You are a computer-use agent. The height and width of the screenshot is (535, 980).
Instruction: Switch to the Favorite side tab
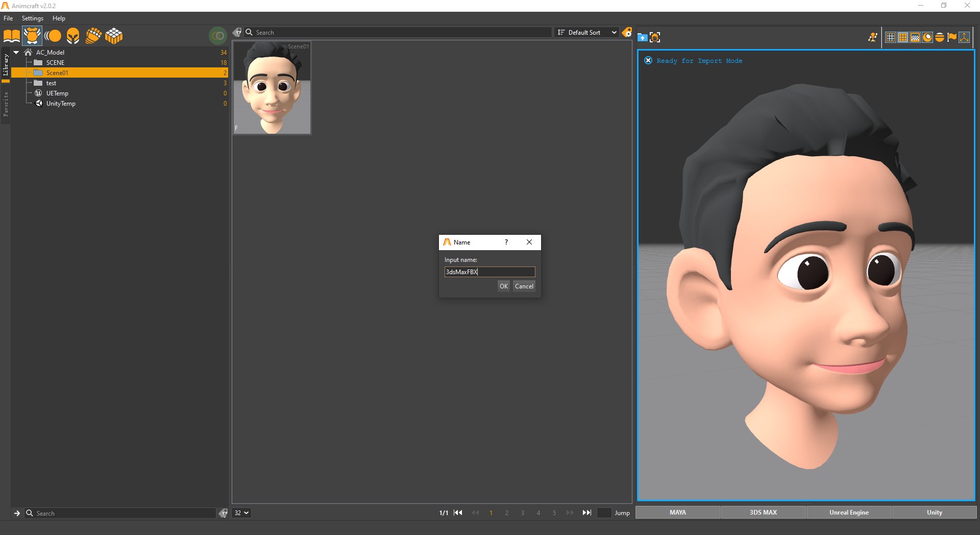tap(6, 104)
